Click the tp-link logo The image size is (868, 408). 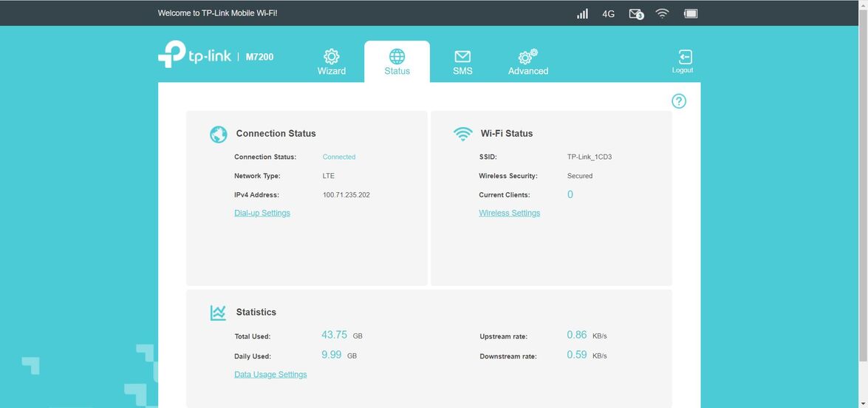(x=194, y=55)
